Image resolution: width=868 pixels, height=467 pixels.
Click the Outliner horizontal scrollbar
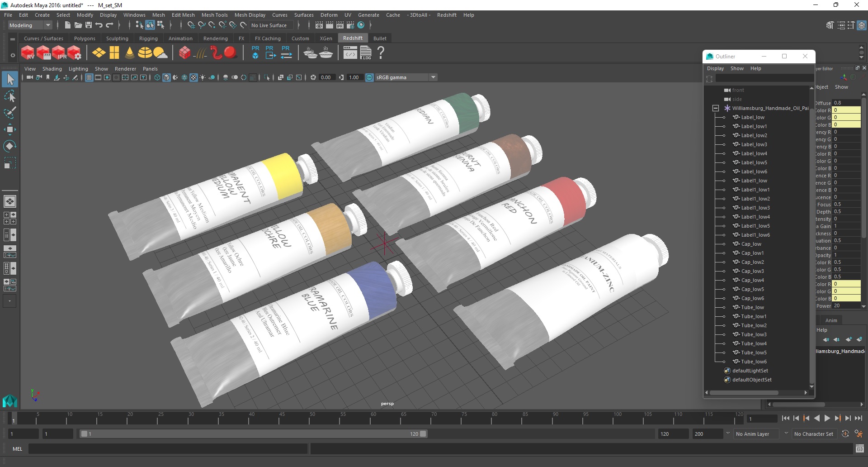click(x=744, y=393)
